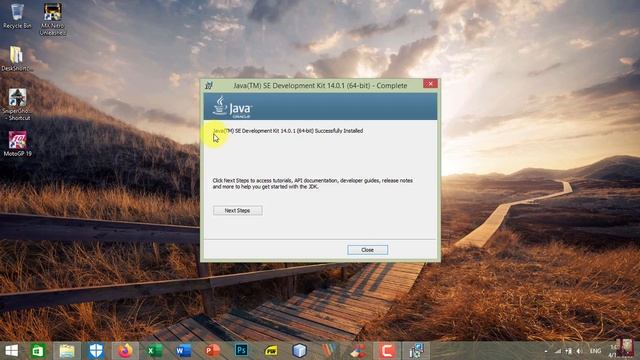Launch Excel from the taskbar
The width and height of the screenshot is (640, 360).
point(155,351)
